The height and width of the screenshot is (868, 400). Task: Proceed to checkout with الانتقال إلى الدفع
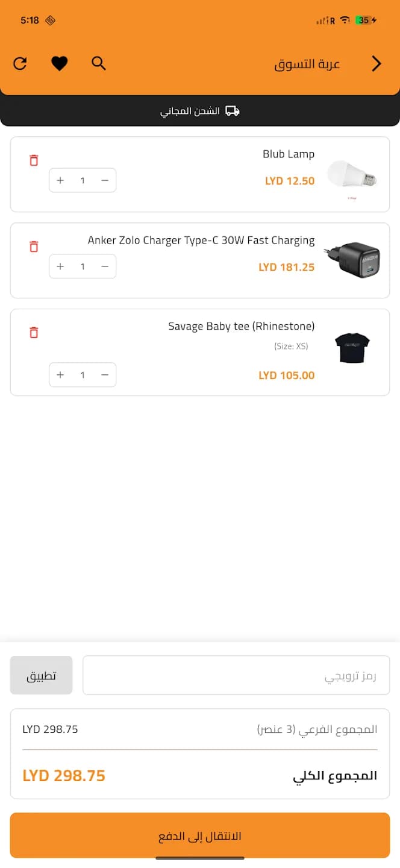tap(200, 835)
